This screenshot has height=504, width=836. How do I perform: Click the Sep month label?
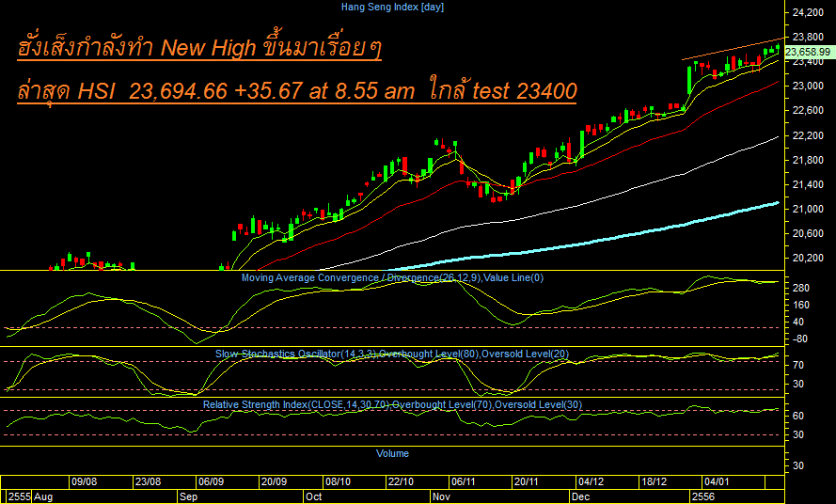tap(188, 497)
